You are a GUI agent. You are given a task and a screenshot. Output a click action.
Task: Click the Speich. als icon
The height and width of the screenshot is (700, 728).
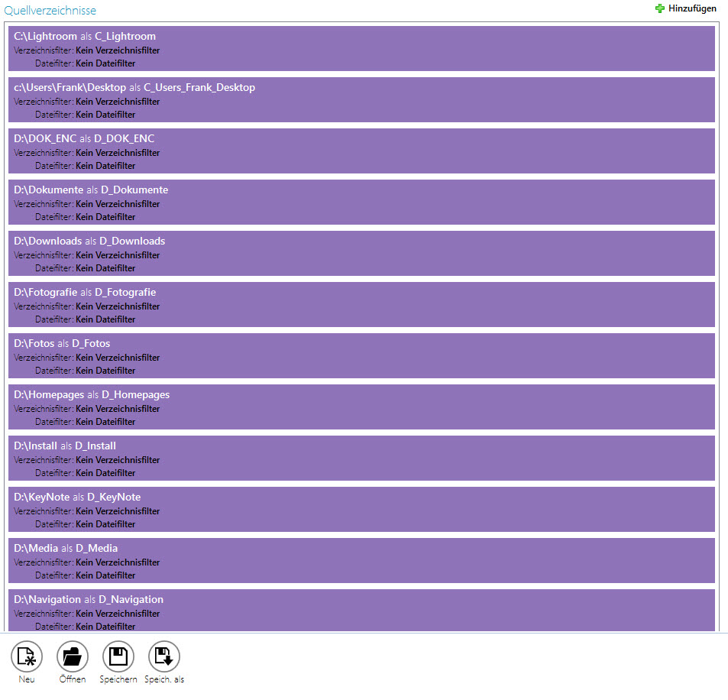point(164,656)
